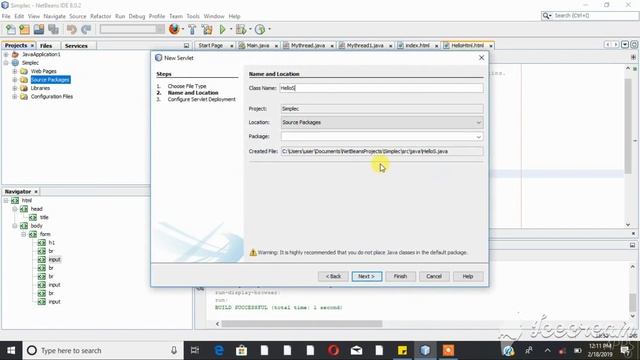
Task: Expand the Web Pages folder node
Action: pyautogui.click(x=15, y=71)
